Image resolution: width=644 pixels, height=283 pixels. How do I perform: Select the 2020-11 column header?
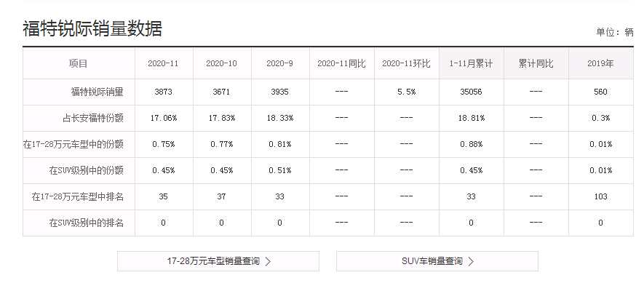[164, 64]
